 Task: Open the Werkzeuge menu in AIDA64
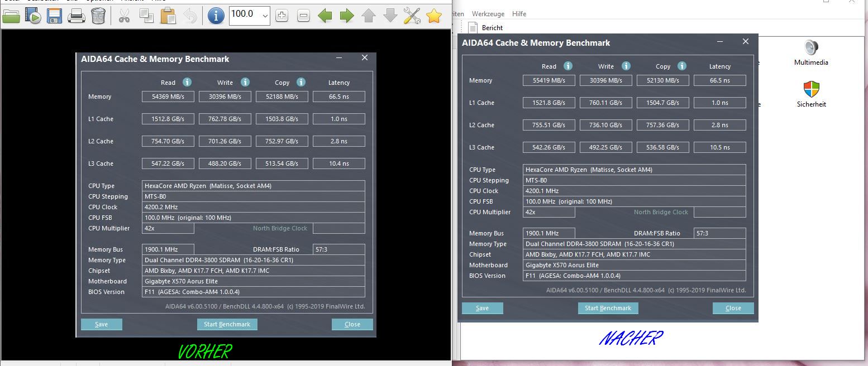[x=487, y=13]
